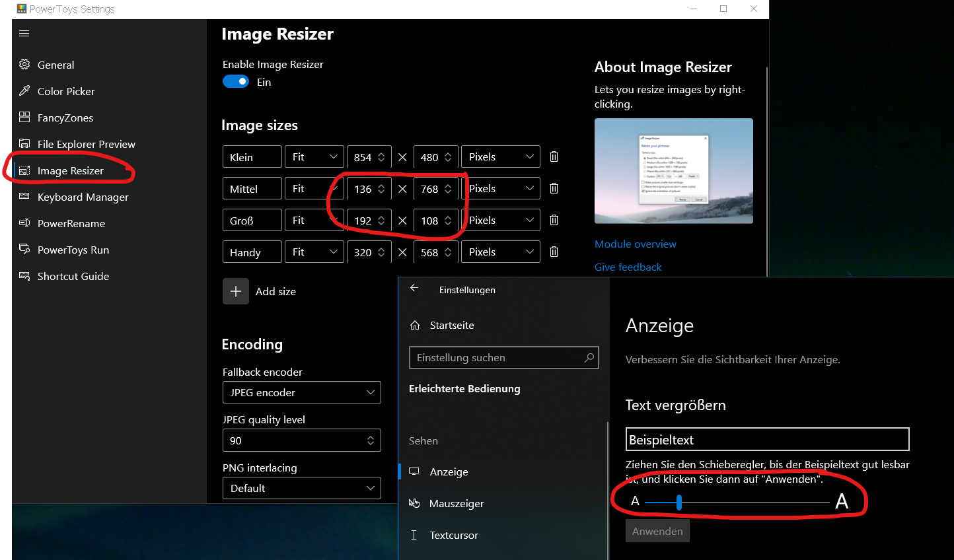The width and height of the screenshot is (954, 560).
Task: Open the Fit dropdown for the Mittel size
Action: [x=314, y=188]
